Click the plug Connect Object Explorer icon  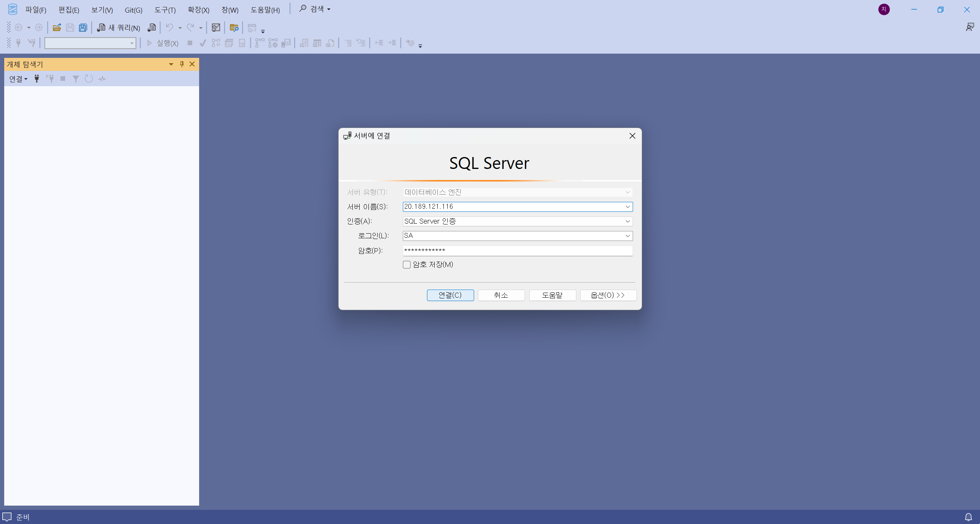37,79
